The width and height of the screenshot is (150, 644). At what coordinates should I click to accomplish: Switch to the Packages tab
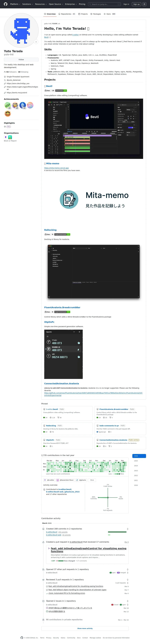(x=96, y=14)
